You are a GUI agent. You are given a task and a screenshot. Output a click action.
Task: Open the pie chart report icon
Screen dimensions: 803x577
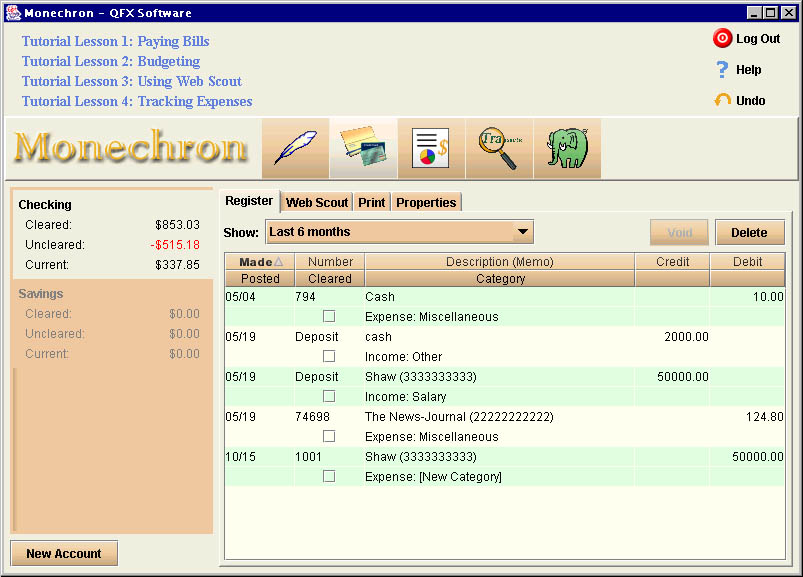(431, 148)
